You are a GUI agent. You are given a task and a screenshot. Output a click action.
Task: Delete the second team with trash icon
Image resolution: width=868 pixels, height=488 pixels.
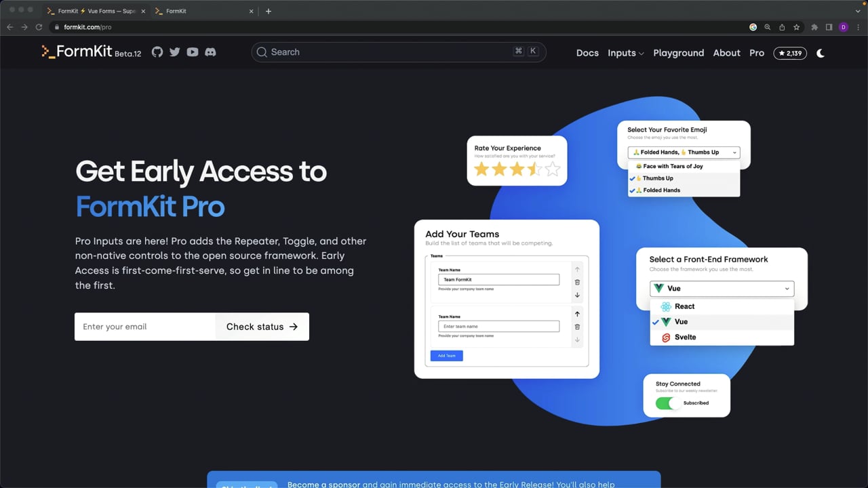point(577,327)
